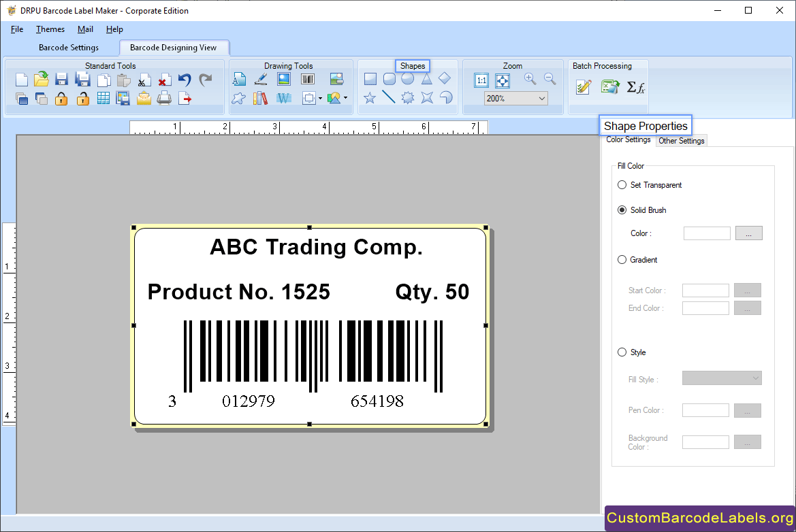Choose the starburst shape

[408, 97]
